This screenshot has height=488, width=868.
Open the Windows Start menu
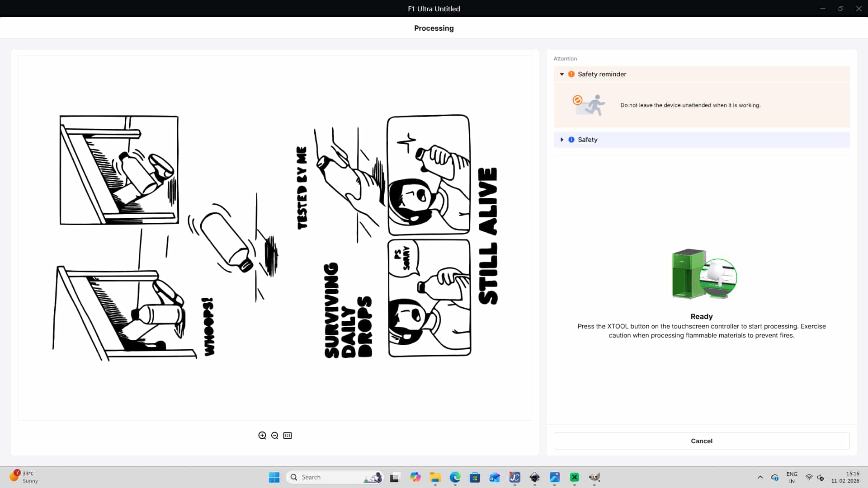[274, 477]
